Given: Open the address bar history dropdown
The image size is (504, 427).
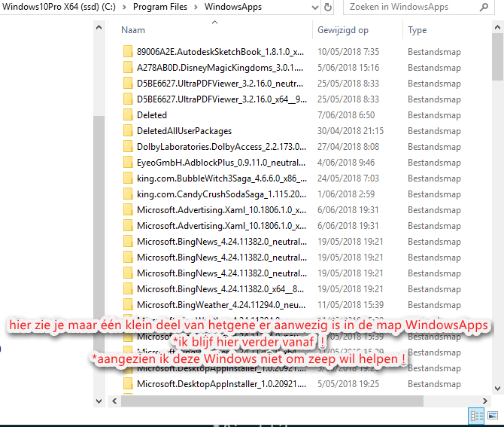Looking at the screenshot, I should (x=315, y=7).
